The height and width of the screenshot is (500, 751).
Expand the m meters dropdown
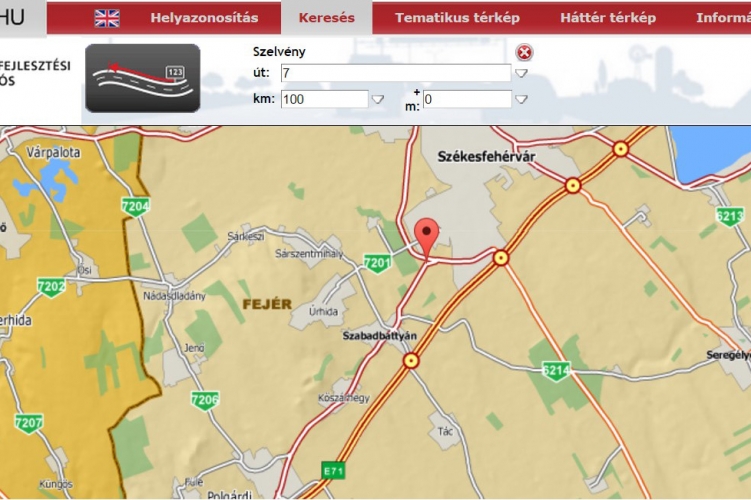pyautogui.click(x=521, y=99)
